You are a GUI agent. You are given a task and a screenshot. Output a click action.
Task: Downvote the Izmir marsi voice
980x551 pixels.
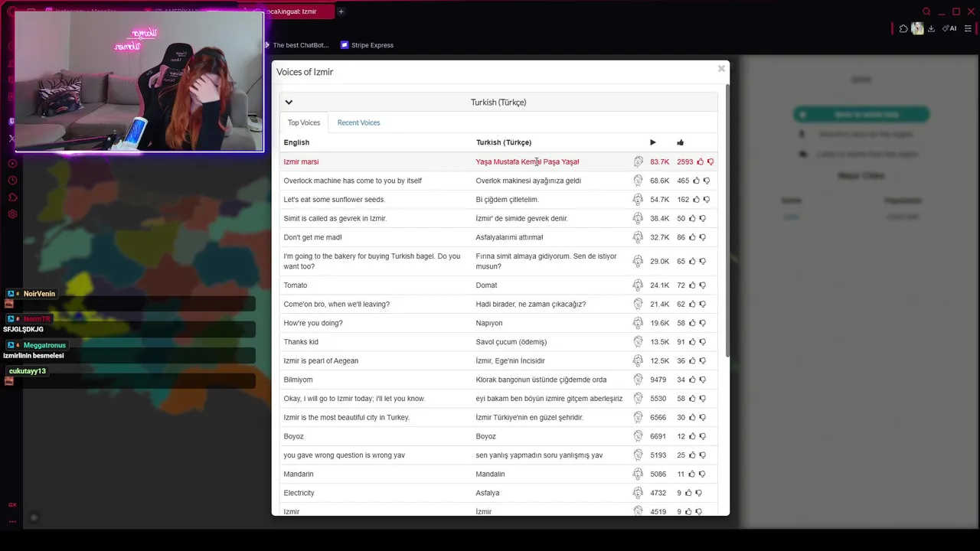[710, 162]
